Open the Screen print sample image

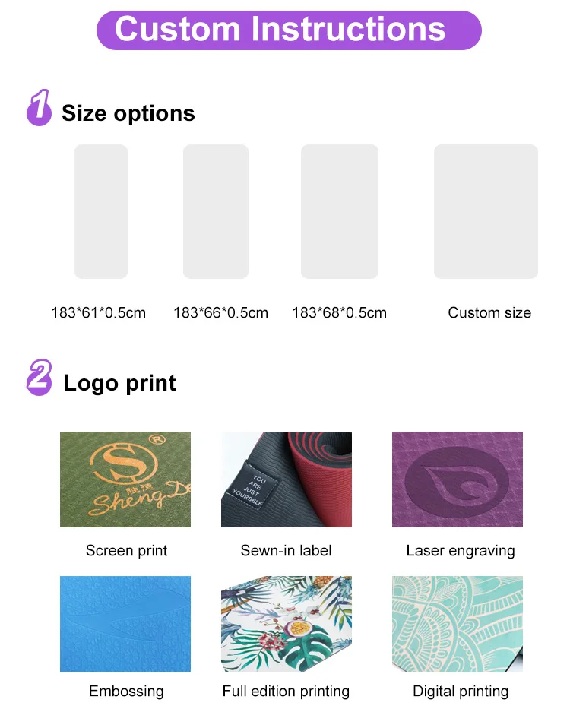[x=125, y=480]
